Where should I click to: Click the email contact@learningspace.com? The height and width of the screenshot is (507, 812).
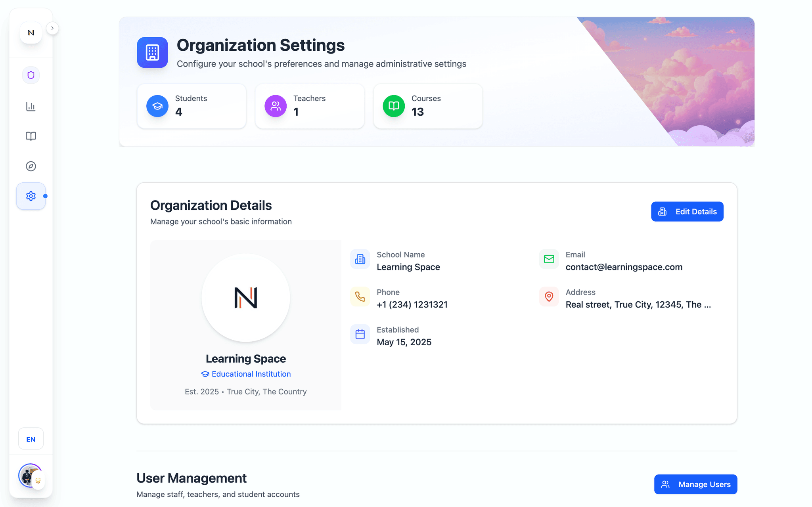[x=624, y=267]
